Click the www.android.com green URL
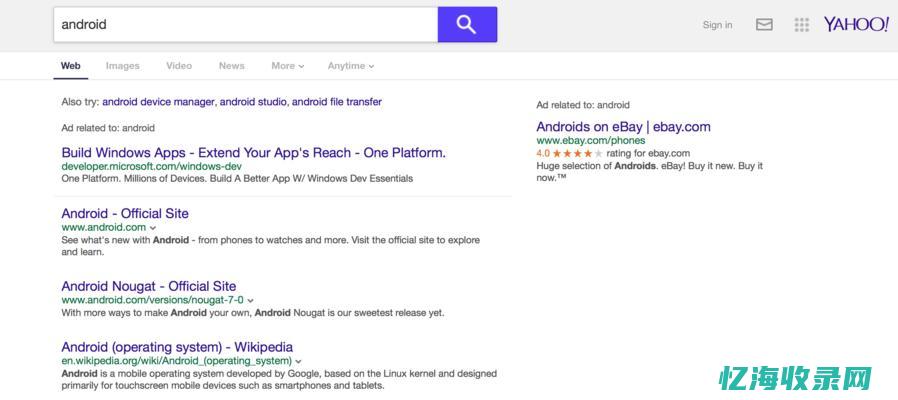 [104, 227]
